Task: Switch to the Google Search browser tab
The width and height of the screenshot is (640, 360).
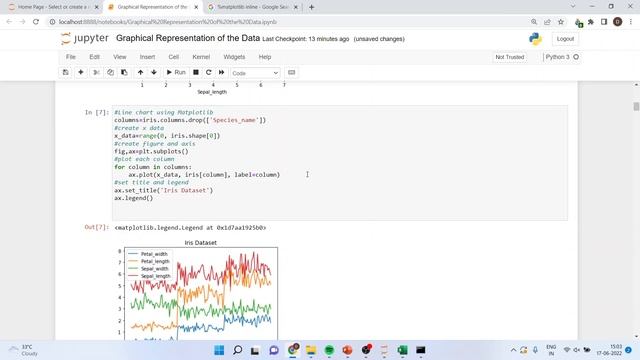Action: pos(252,7)
